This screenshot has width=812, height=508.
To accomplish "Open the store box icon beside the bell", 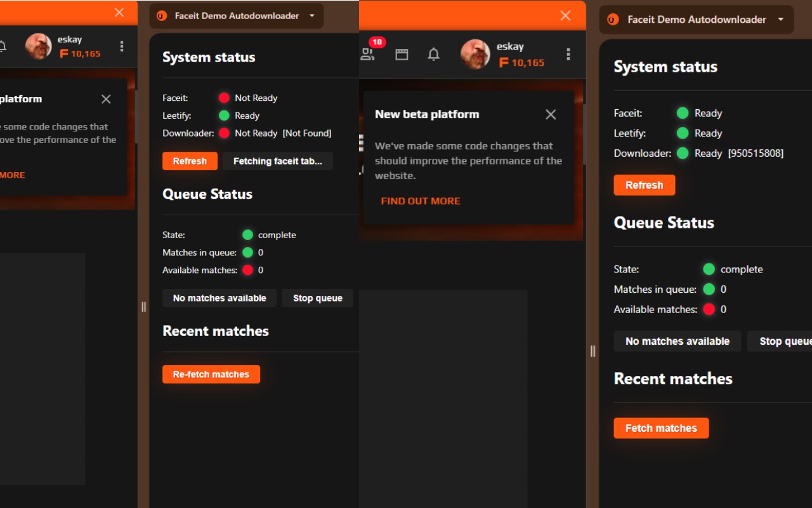I will click(x=402, y=55).
